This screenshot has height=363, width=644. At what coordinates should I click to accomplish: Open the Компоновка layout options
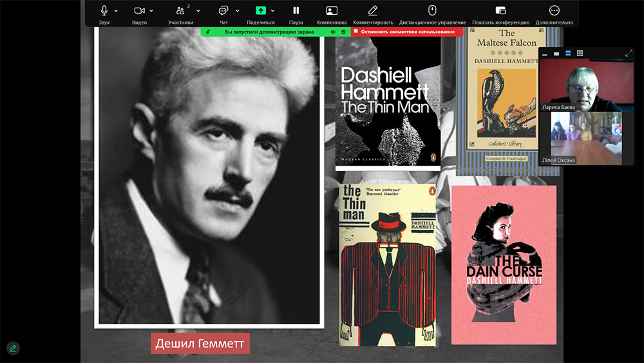click(332, 11)
